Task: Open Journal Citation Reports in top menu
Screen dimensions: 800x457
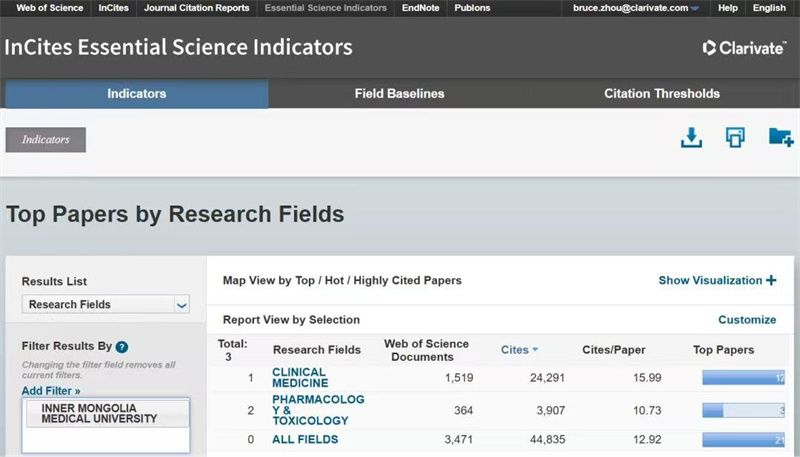Action: (x=196, y=8)
